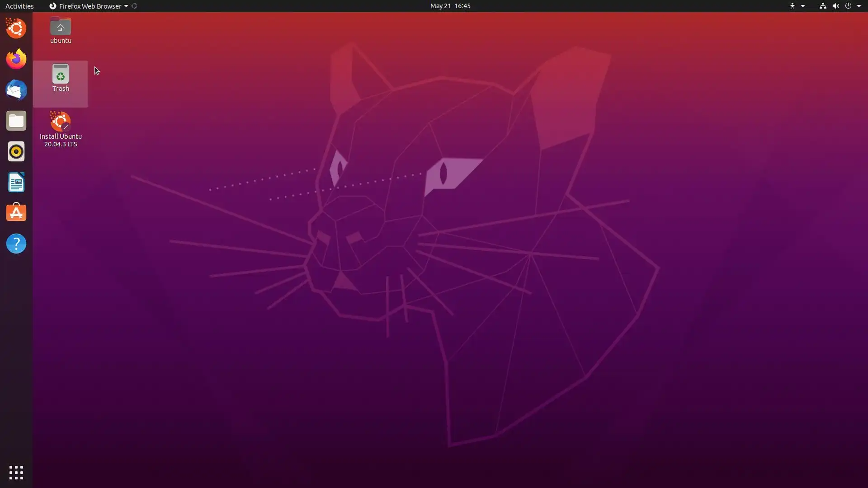The width and height of the screenshot is (868, 488).
Task: Click the volume speaker icon
Action: (835, 6)
